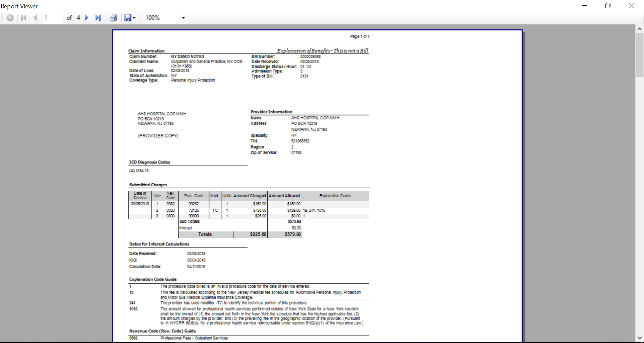Image resolution: width=644 pixels, height=343 pixels.
Task: Click the Interest amount $0.00
Action: [x=296, y=228]
